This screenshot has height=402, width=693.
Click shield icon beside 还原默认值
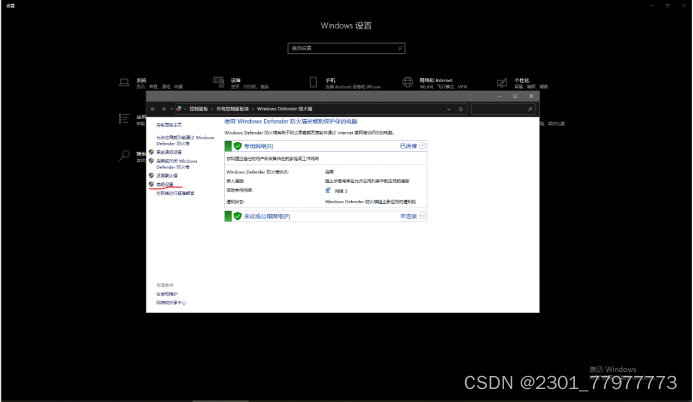151,175
